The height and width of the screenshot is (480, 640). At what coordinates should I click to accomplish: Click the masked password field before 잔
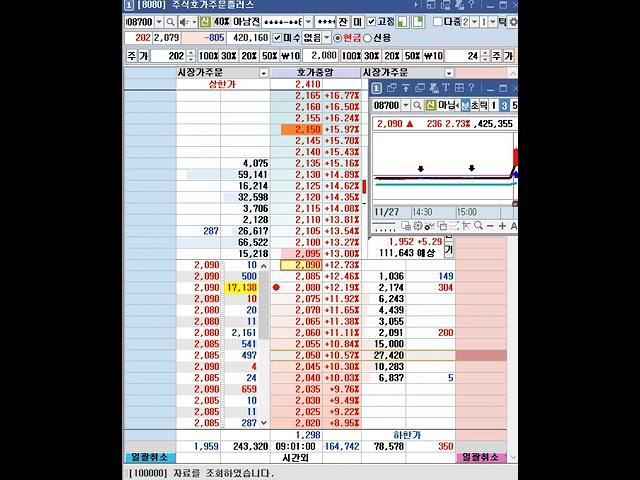[x=325, y=22]
